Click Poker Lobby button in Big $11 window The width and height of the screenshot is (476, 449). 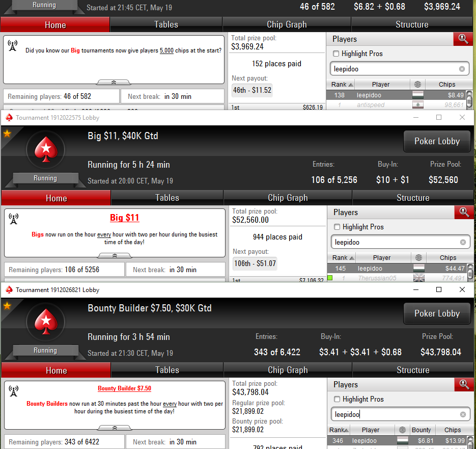437,141
